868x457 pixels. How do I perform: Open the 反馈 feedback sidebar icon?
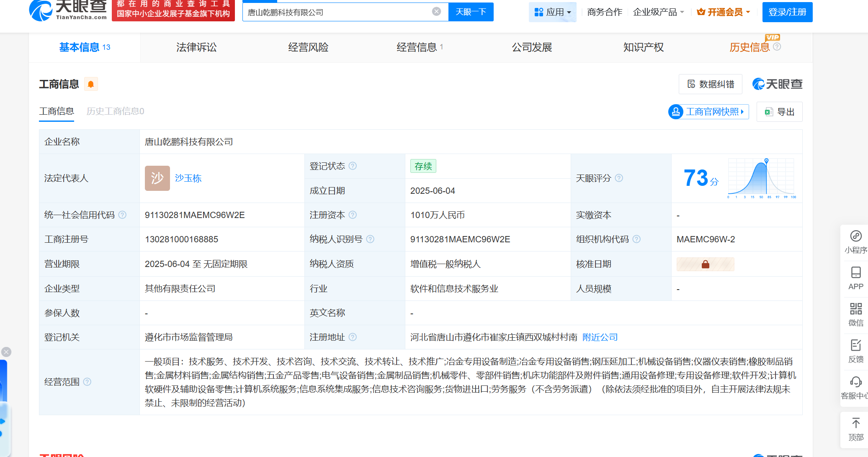click(855, 351)
